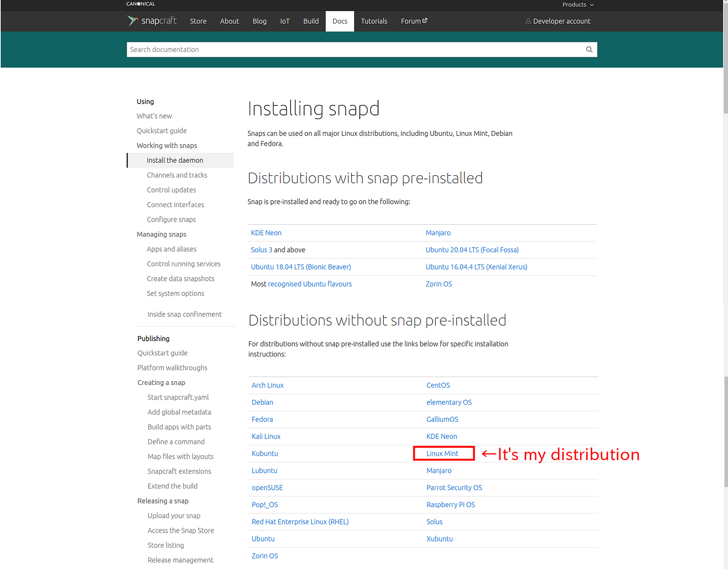This screenshot has height=569, width=728.
Task: Open Set system options
Action: point(175,294)
